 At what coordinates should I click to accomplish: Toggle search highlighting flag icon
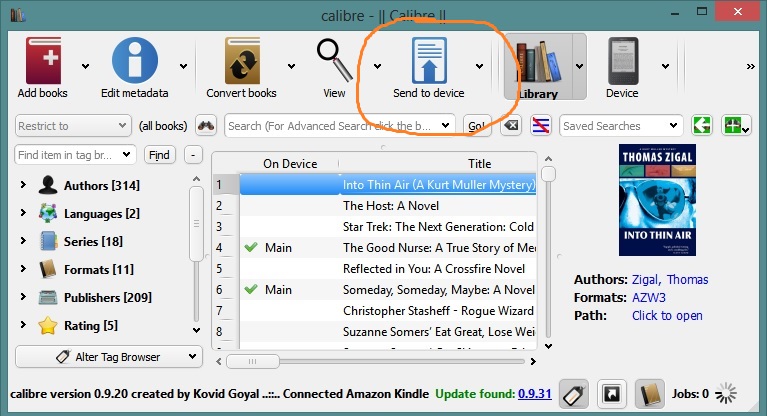point(541,126)
